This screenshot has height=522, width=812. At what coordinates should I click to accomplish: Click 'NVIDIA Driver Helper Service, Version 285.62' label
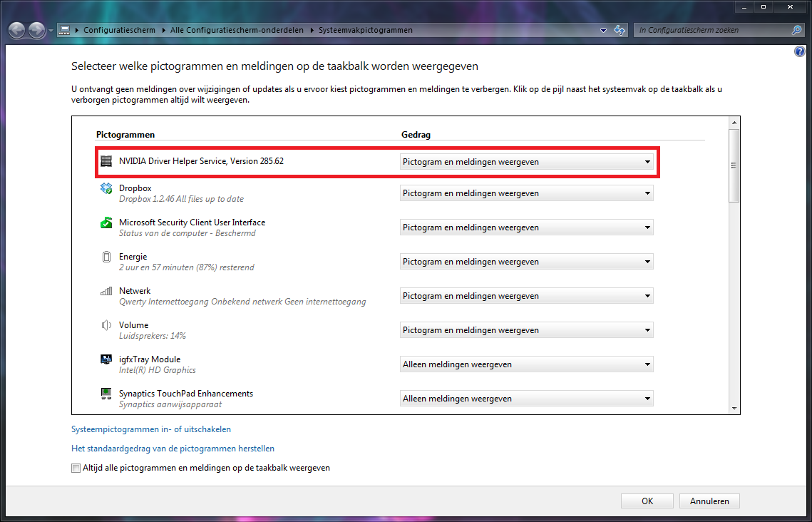pyautogui.click(x=202, y=161)
